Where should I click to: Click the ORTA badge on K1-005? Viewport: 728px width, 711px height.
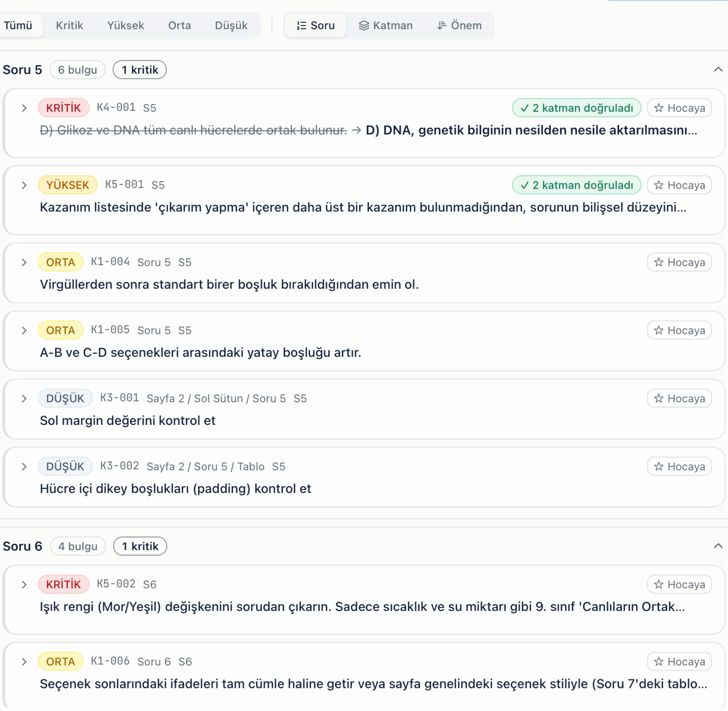coord(60,330)
